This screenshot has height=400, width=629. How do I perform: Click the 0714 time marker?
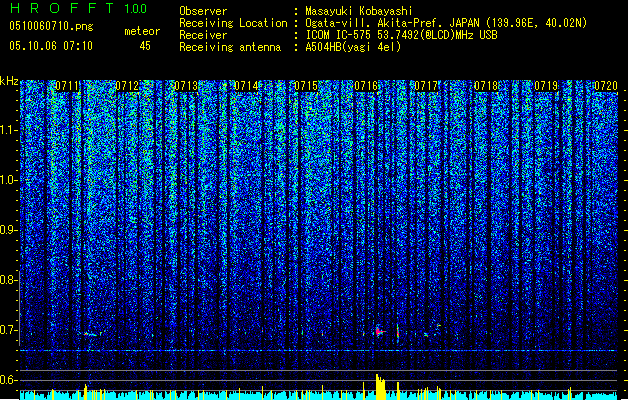pyautogui.click(x=246, y=86)
